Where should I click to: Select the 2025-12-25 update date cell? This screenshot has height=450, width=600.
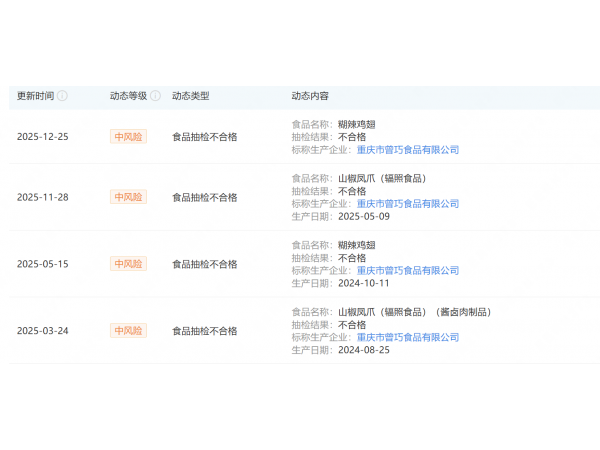coord(43,137)
